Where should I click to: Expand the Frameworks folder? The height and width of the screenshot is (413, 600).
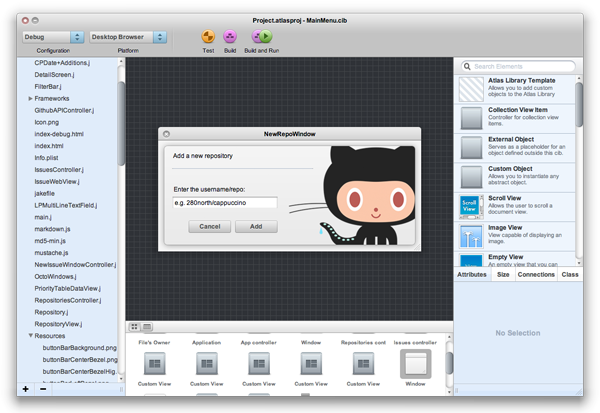pos(30,98)
